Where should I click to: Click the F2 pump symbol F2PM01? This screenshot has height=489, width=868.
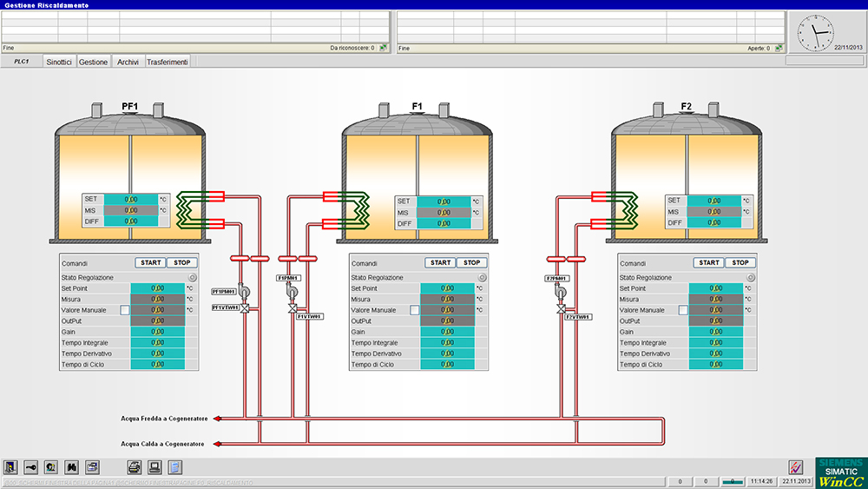coord(561,292)
